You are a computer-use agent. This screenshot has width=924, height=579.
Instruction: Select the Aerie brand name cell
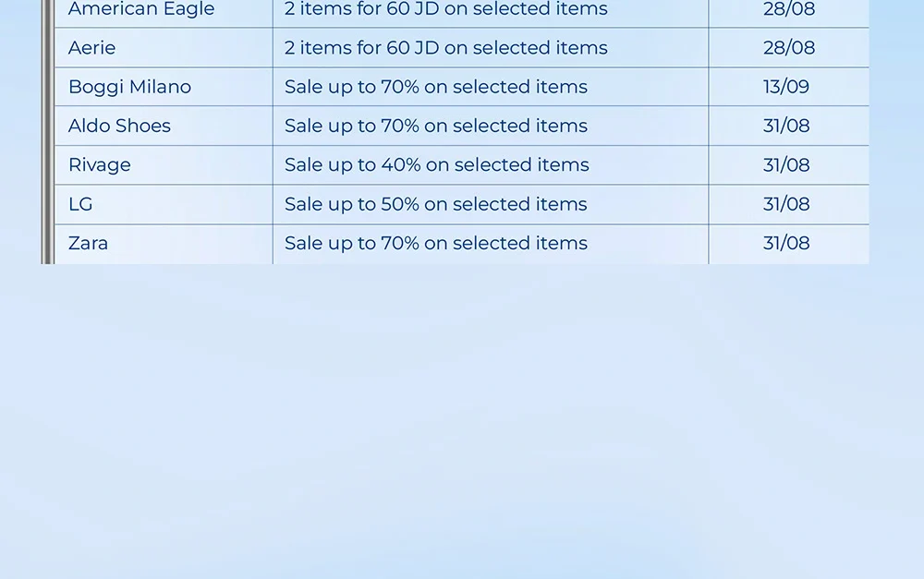pyautogui.click(x=92, y=48)
